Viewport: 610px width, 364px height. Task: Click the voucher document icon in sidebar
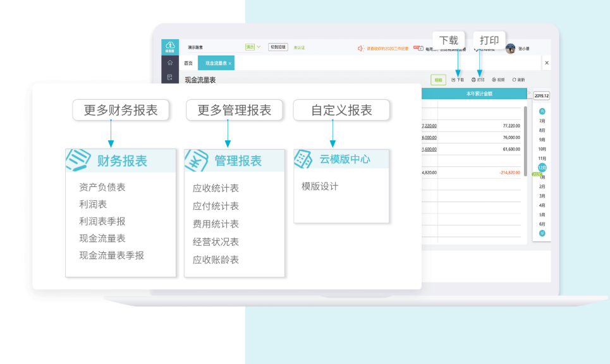(x=169, y=77)
